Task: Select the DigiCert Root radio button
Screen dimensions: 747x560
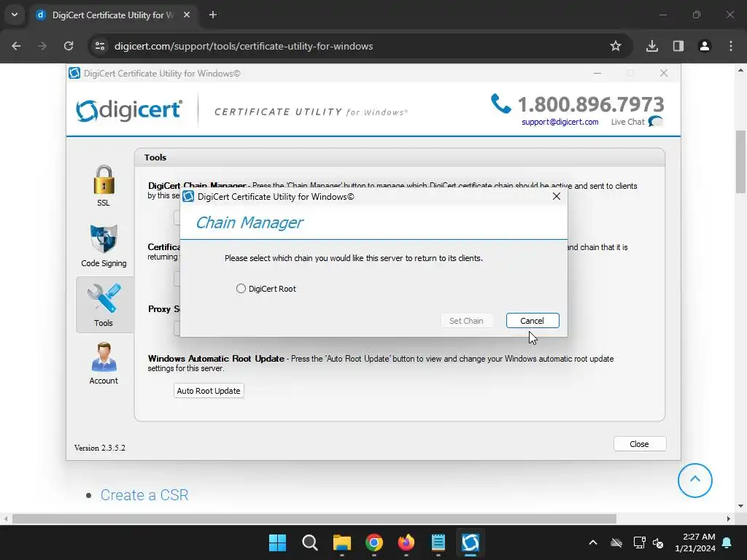Action: tap(241, 289)
